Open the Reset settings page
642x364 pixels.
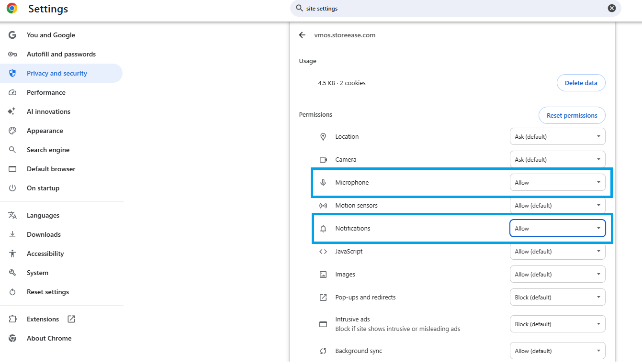(61, 292)
